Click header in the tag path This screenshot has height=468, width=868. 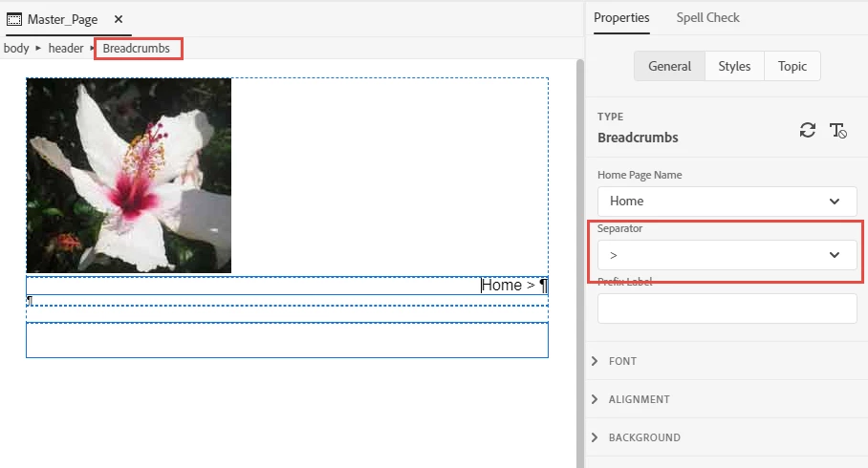(x=65, y=48)
